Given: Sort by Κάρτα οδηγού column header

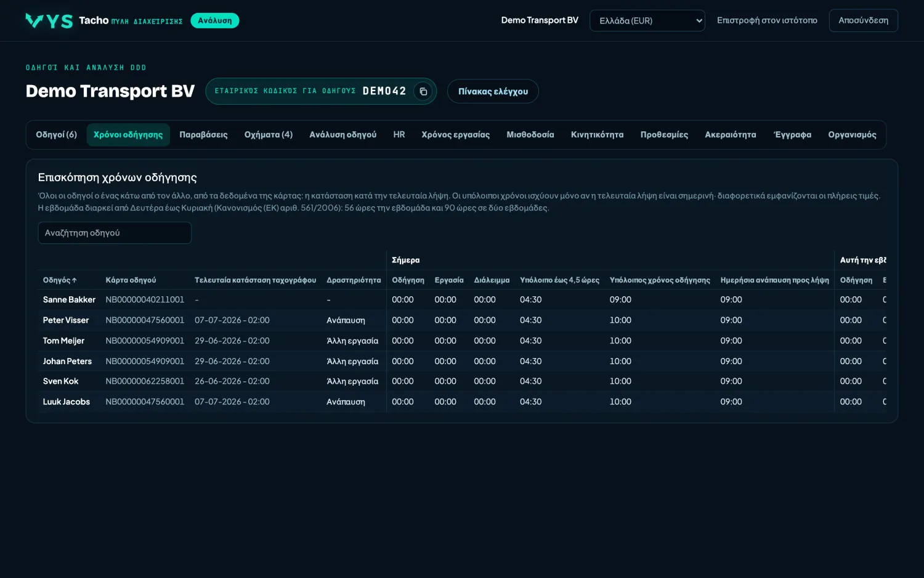Looking at the screenshot, I should (131, 280).
